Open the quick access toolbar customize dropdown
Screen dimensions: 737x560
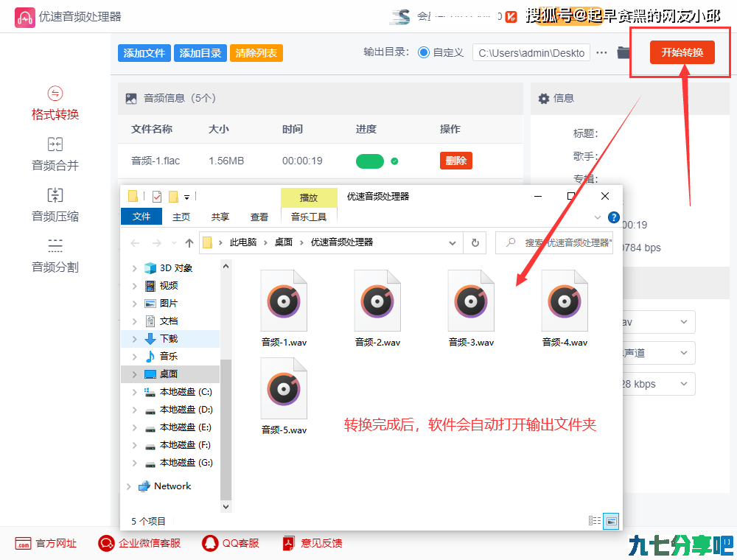(x=186, y=197)
